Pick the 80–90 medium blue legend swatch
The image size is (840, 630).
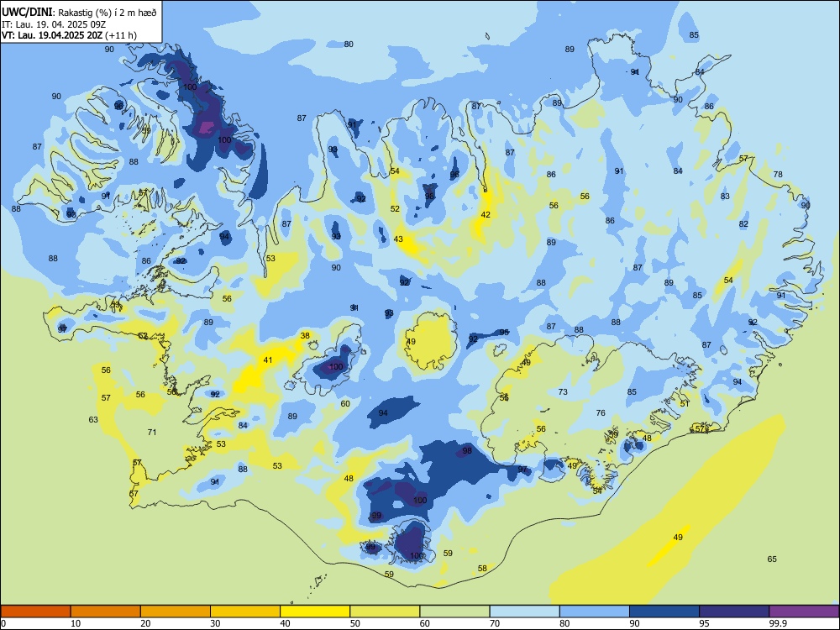(x=595, y=612)
